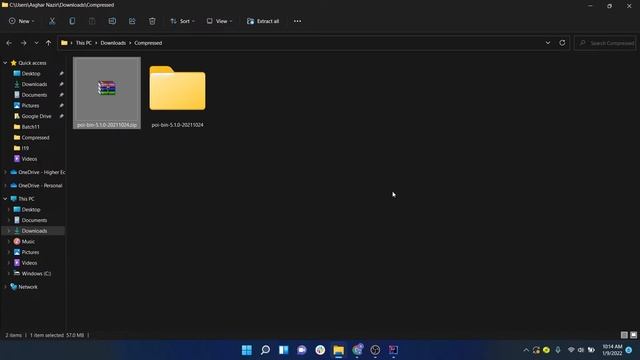640x360 pixels.
Task: Refresh the folder view
Action: point(562,43)
